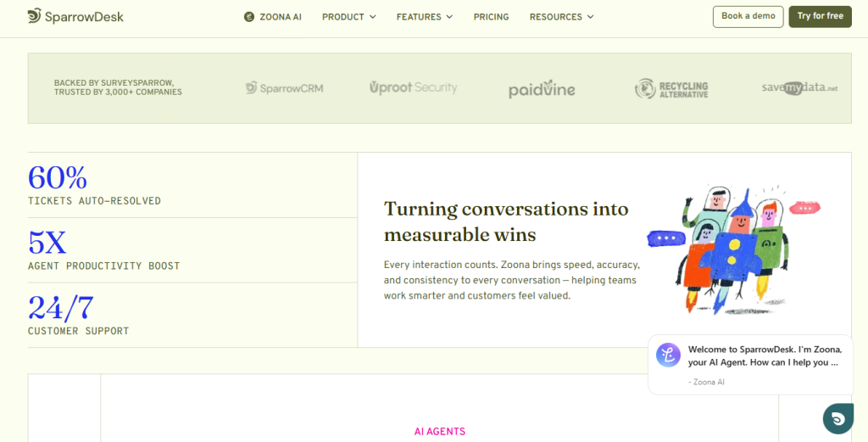Click the Uproot Security logo
The image size is (868, 442).
[413, 87]
